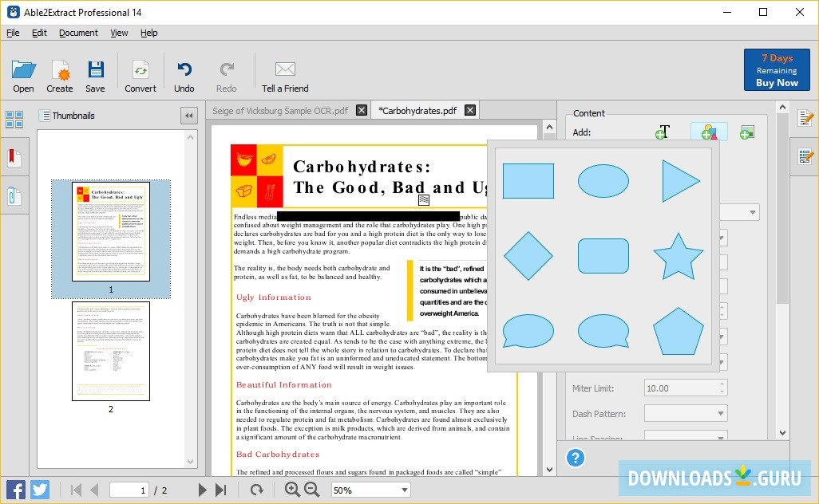The image size is (819, 504).
Task: Undo the last action
Action: point(184,71)
